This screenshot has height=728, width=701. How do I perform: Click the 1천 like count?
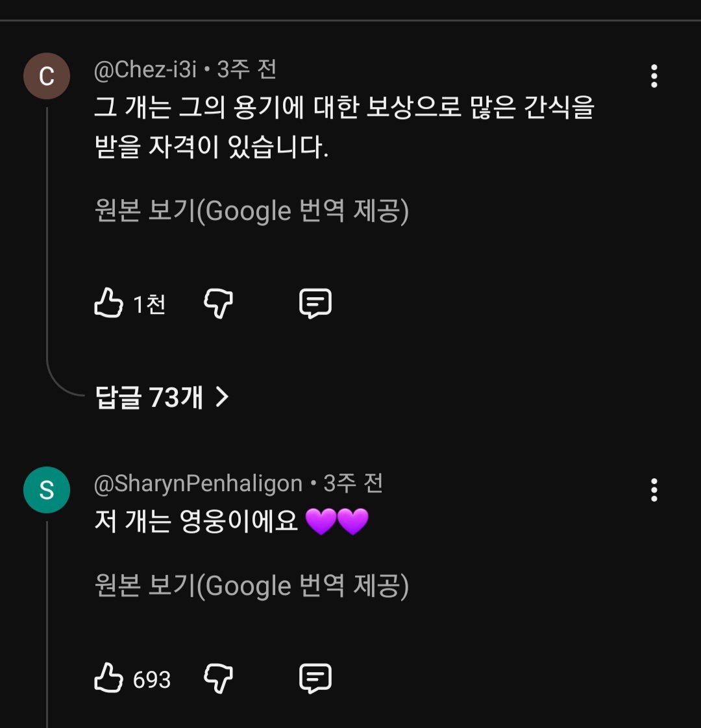click(149, 304)
